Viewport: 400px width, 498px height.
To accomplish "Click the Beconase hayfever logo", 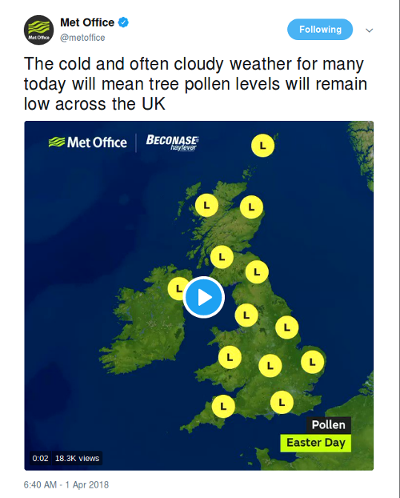I will point(172,142).
